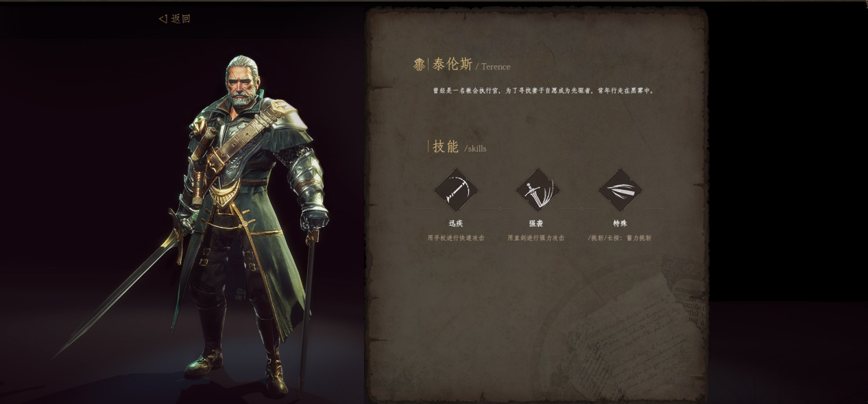
Task: Go back using the 返回 label
Action: (181, 19)
